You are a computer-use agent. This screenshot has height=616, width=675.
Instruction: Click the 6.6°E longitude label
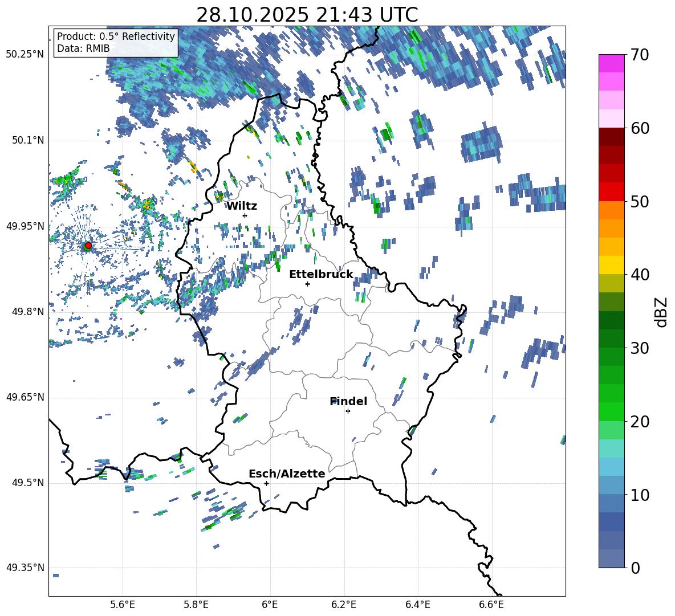pyautogui.click(x=491, y=605)
